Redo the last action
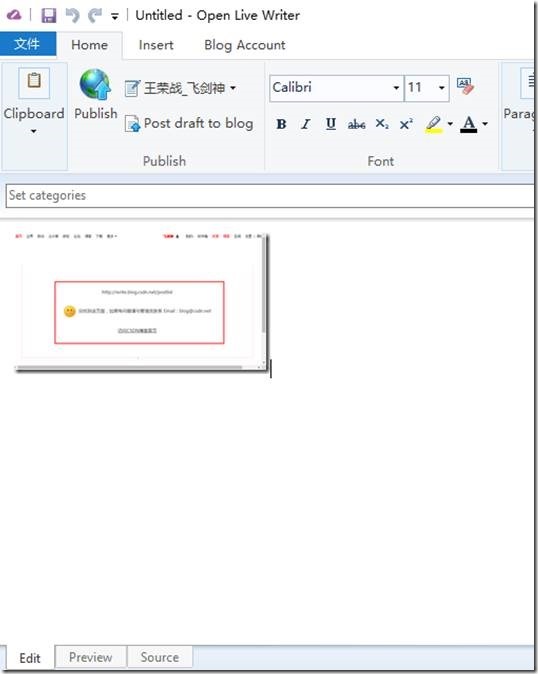The width and height of the screenshot is (538, 674). pyautogui.click(x=95, y=16)
